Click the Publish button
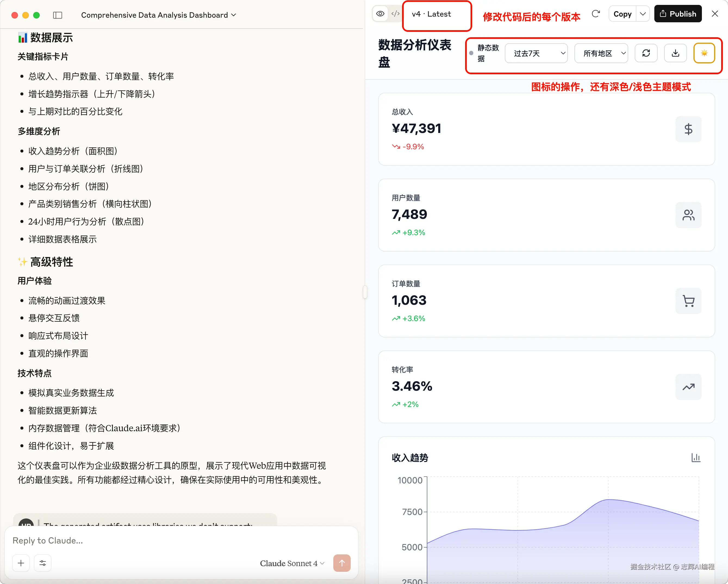This screenshot has width=728, height=584. [678, 14]
